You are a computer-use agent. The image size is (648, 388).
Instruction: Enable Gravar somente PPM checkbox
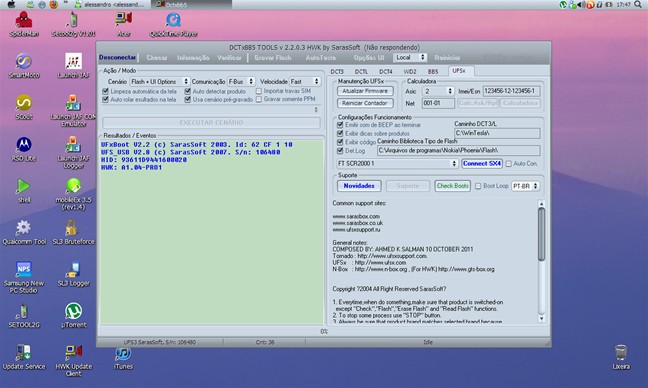[x=259, y=99]
